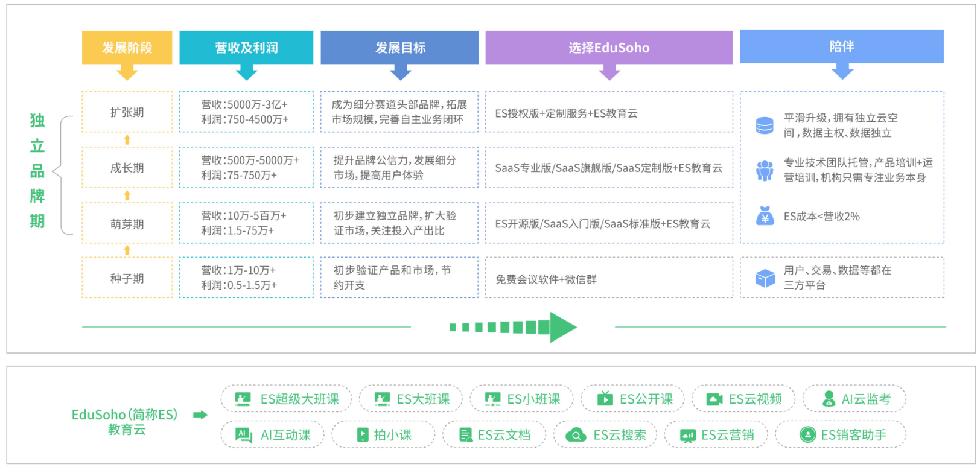Click the ES云视频 camera icon
This screenshot has height=467, width=980.
714,399
